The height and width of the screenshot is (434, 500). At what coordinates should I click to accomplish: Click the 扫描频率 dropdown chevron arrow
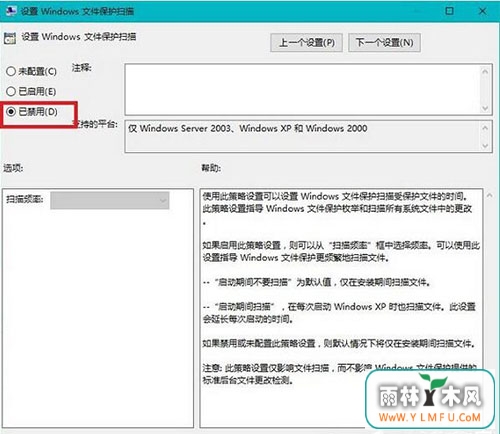point(163,201)
